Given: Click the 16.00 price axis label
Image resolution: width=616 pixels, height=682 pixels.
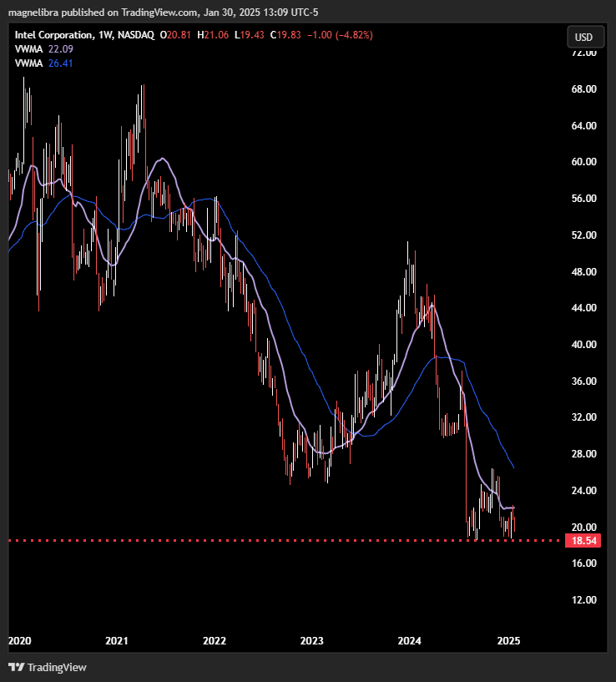Looking at the screenshot, I should tap(583, 563).
